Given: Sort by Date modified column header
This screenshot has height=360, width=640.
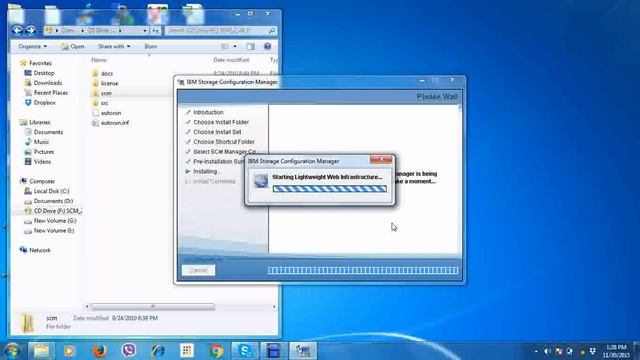Looking at the screenshot, I should pos(231,60).
